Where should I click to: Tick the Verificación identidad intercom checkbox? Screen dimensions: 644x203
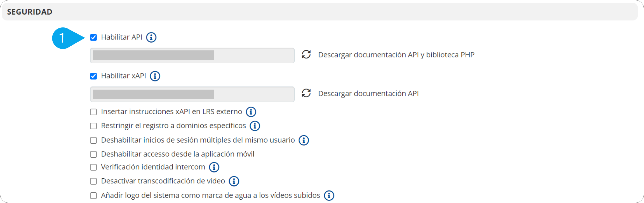coord(93,167)
